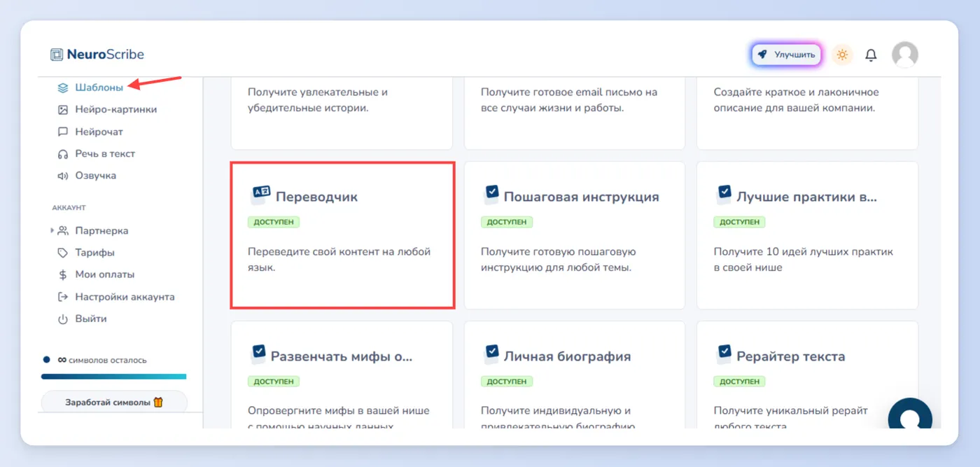Click ДОСТУПЕН badge on Лучшие практики card
Image resolution: width=980 pixels, height=467 pixels.
coord(739,222)
